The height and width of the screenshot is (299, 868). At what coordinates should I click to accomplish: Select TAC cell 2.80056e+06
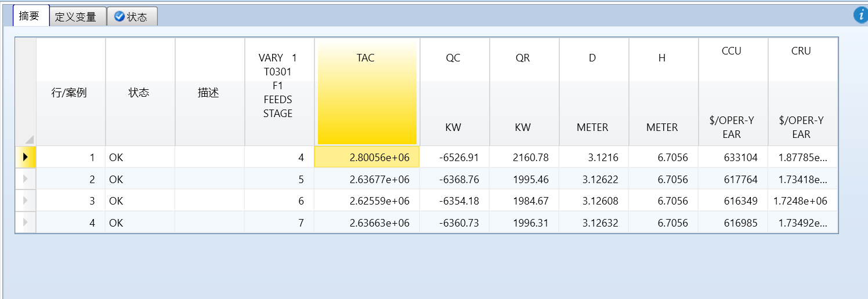click(367, 157)
